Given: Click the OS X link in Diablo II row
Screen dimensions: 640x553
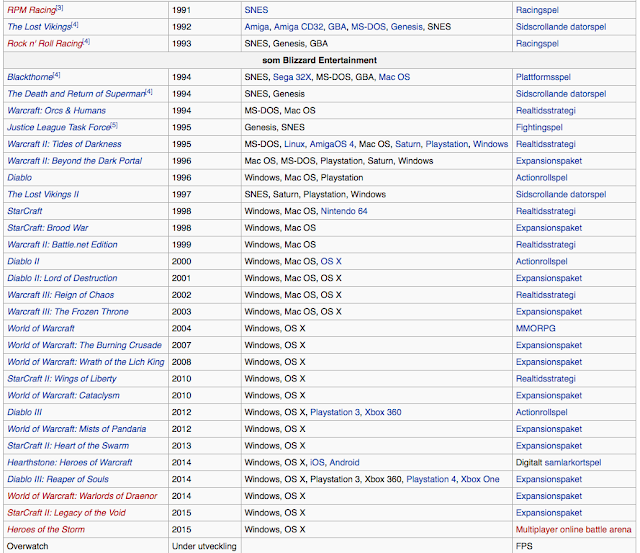Looking at the screenshot, I should (331, 261).
